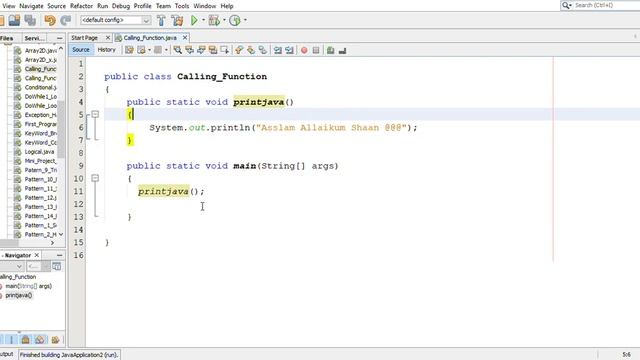Toggle Rectangular Selection mode

(225, 50)
